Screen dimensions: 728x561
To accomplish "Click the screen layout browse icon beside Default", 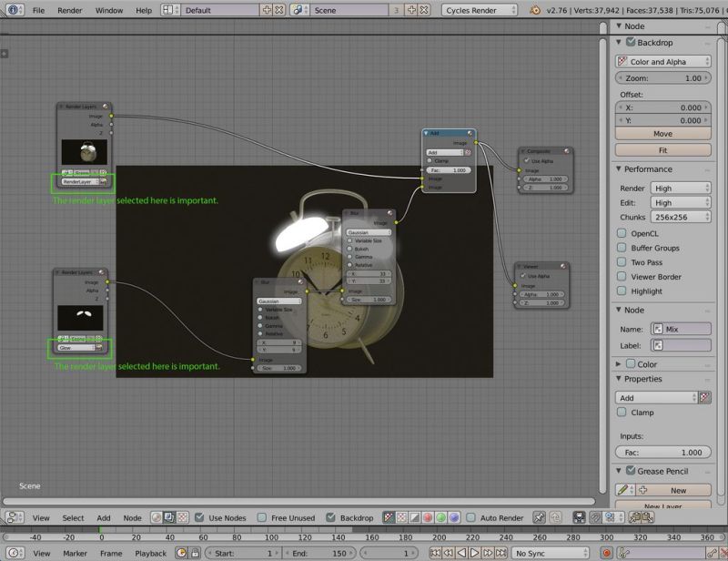I will pyautogui.click(x=169, y=10).
